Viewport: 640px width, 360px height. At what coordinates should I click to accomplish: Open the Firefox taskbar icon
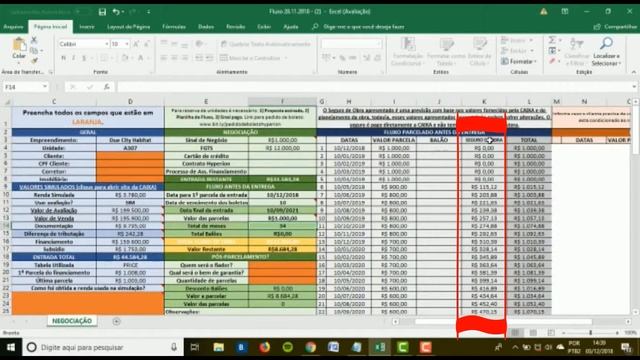264,347
